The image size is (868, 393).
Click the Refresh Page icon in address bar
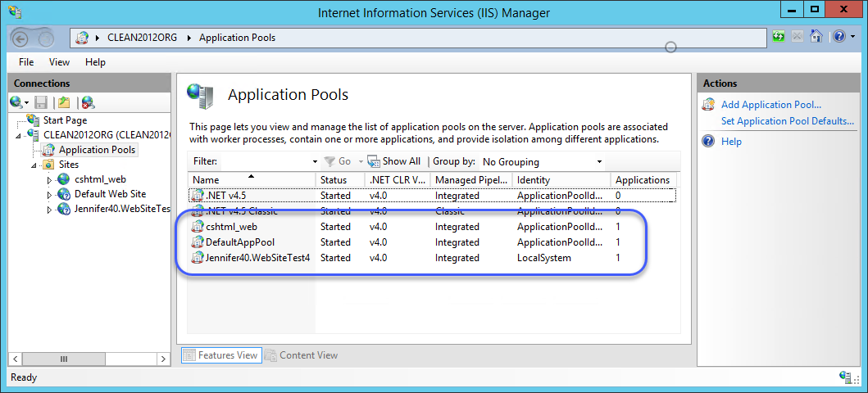(779, 37)
